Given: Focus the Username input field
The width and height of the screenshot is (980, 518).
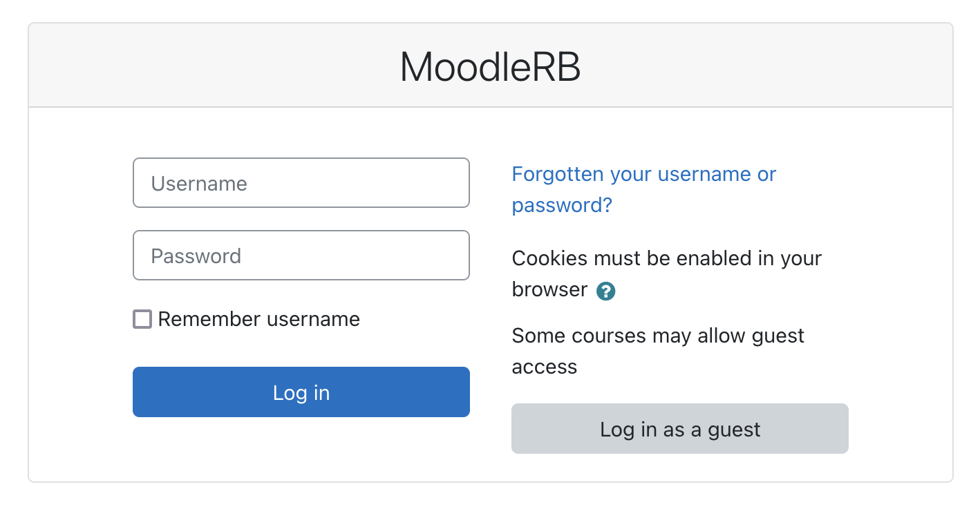Looking at the screenshot, I should (301, 183).
